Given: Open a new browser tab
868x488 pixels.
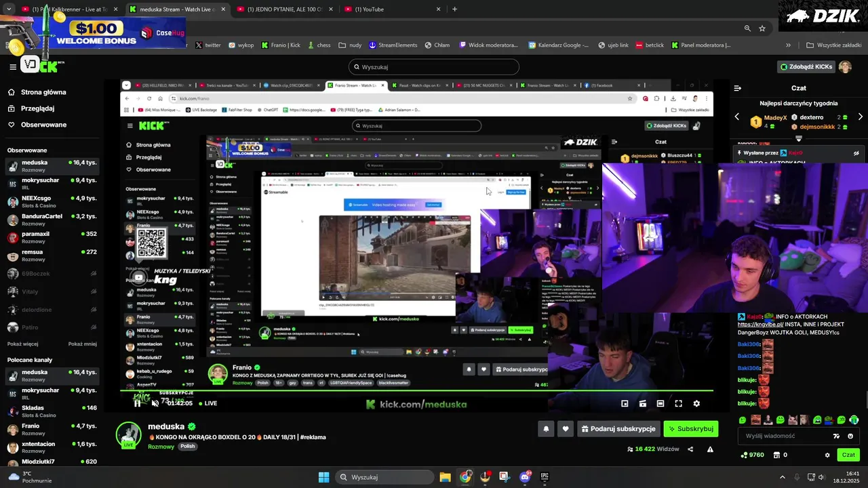Looking at the screenshot, I should click(454, 9).
